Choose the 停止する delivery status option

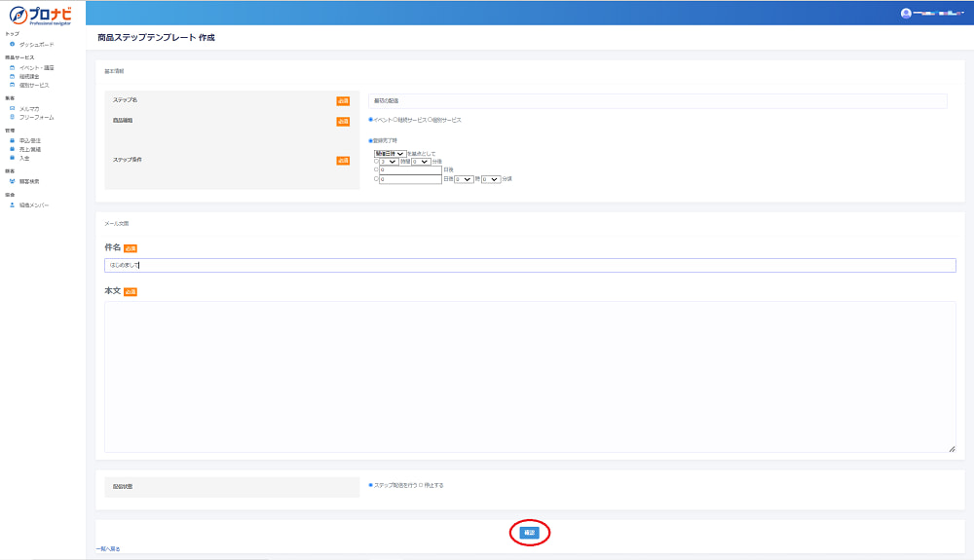[421, 485]
